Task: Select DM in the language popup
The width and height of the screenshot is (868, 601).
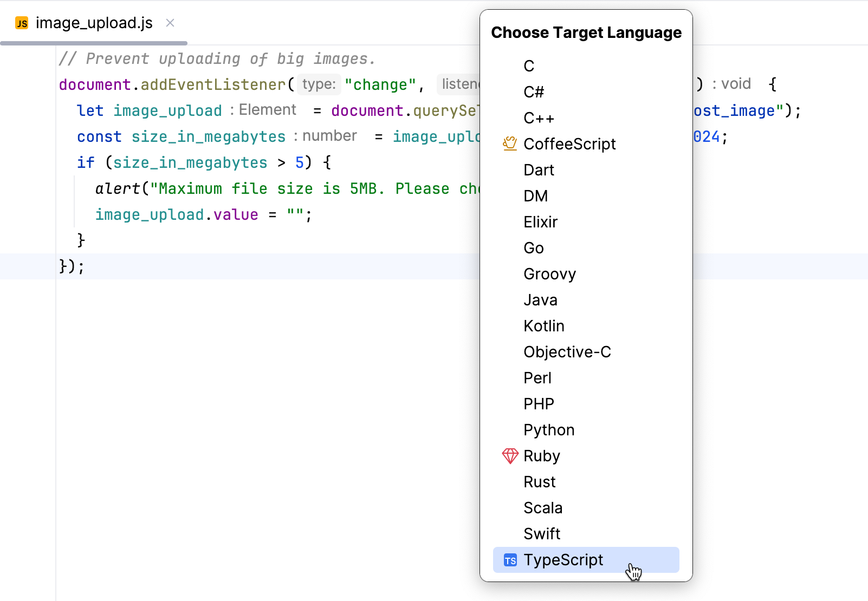Action: click(586, 196)
